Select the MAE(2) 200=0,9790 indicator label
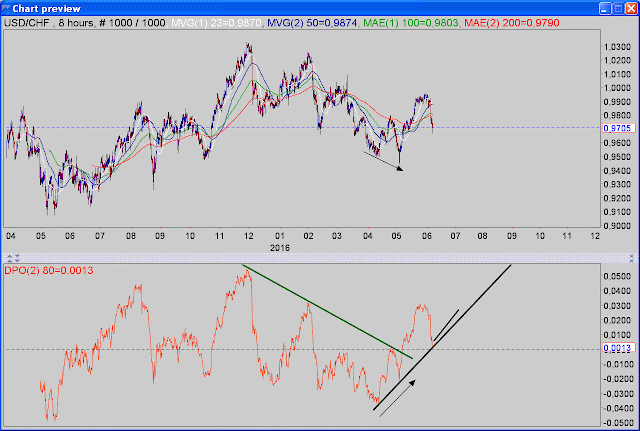Screen dimensions: 640x431 (x=511, y=23)
